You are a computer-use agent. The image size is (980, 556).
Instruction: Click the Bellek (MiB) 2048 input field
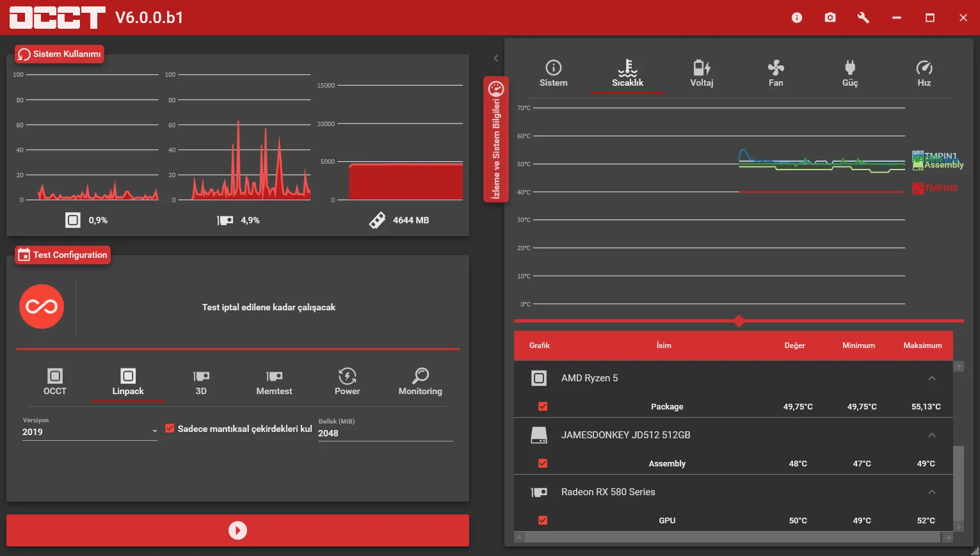point(385,433)
